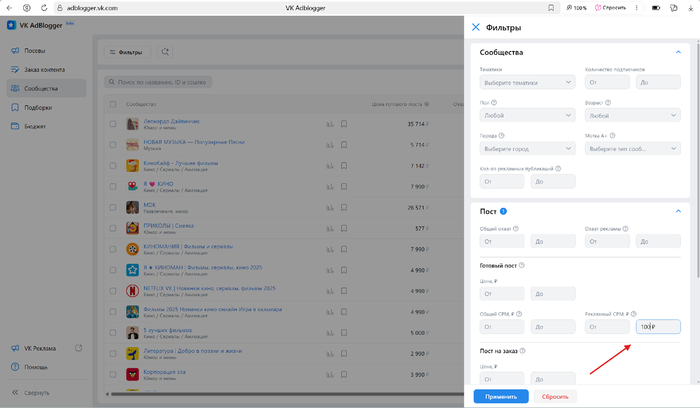This screenshot has height=408, width=700.
Task: Open statistics chart icon for Леонардо Дайвинчик
Action: tap(328, 125)
